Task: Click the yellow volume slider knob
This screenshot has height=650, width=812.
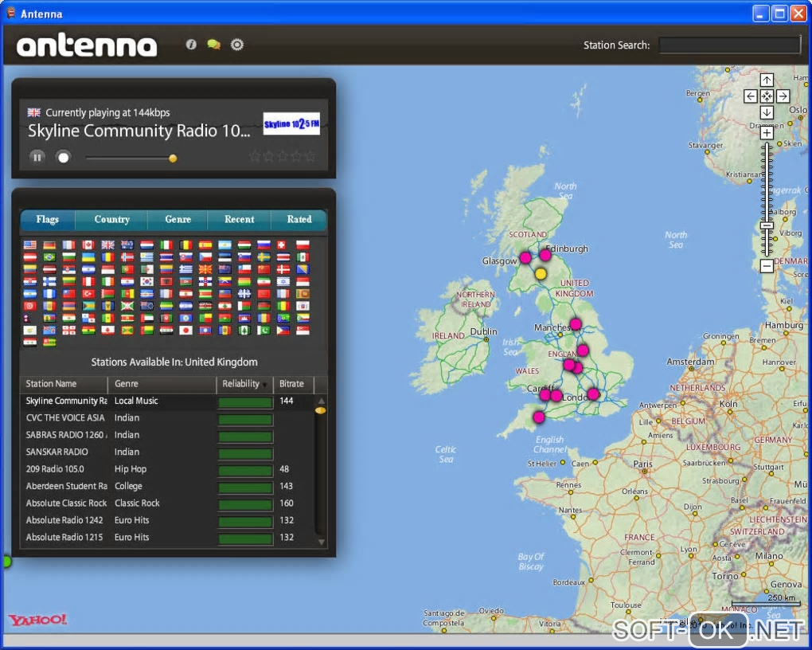Action: pyautogui.click(x=173, y=159)
